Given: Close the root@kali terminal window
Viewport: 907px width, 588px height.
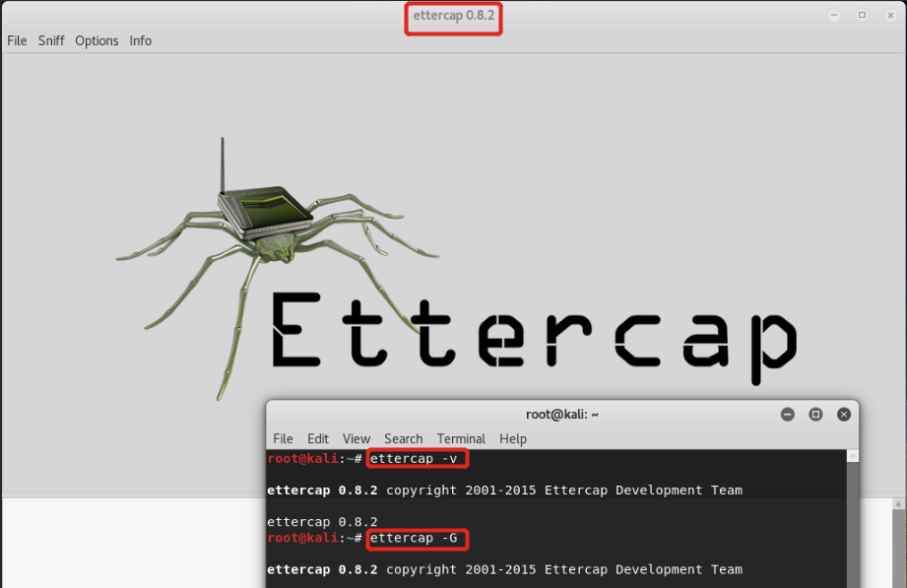Looking at the screenshot, I should click(844, 415).
